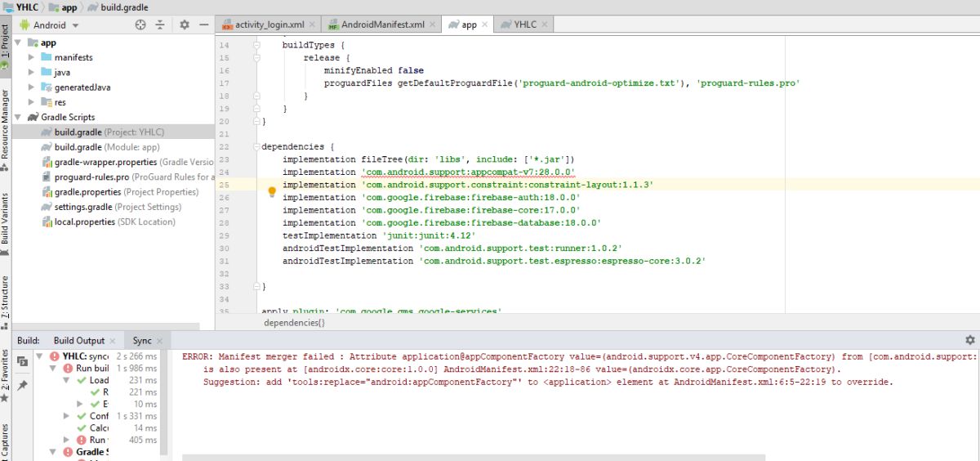980x461 pixels.
Task: Open the 1: Project side tool window
Action: [x=6, y=45]
